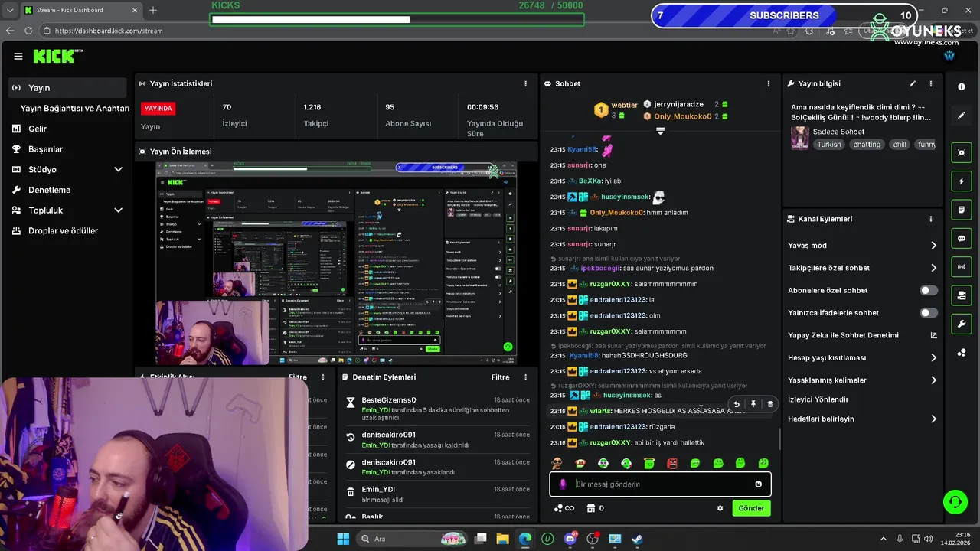The width and height of the screenshot is (980, 551).
Task: Open Hesap yaşı kısıtlaması options arrow
Action: 933,358
